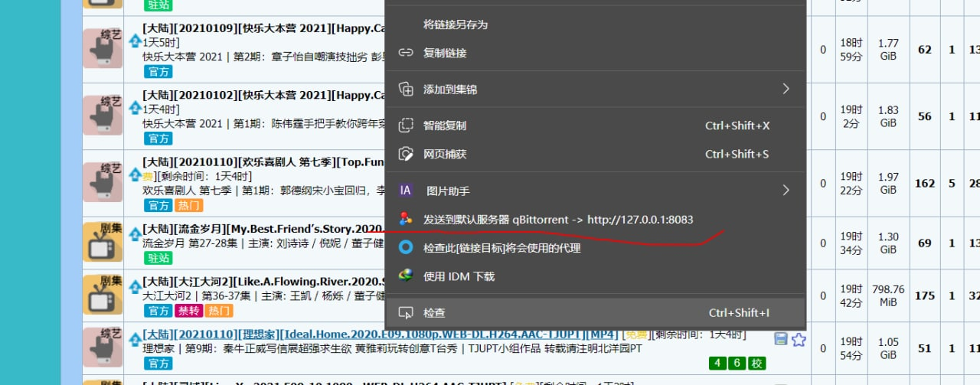
Task: Open [流金岁月] My.Best.Friend's.Story torrent title
Action: tap(264, 229)
